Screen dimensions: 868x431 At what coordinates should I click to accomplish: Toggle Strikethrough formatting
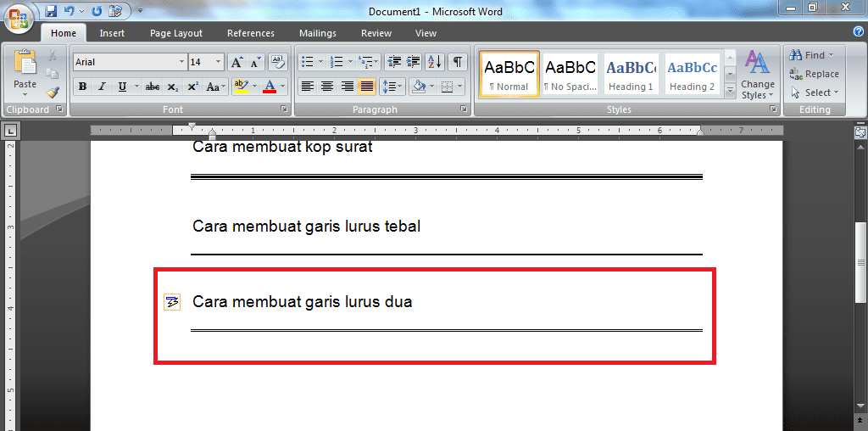[x=153, y=87]
